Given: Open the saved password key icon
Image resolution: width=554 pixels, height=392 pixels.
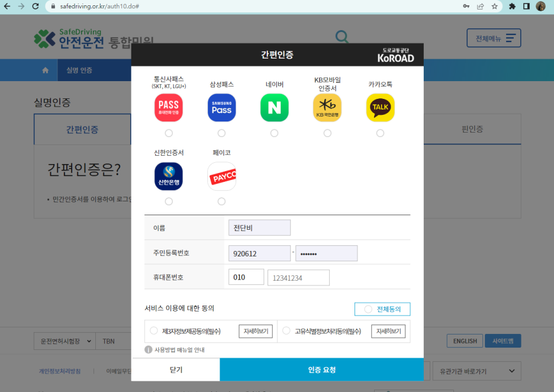Looking at the screenshot, I should [466, 6].
